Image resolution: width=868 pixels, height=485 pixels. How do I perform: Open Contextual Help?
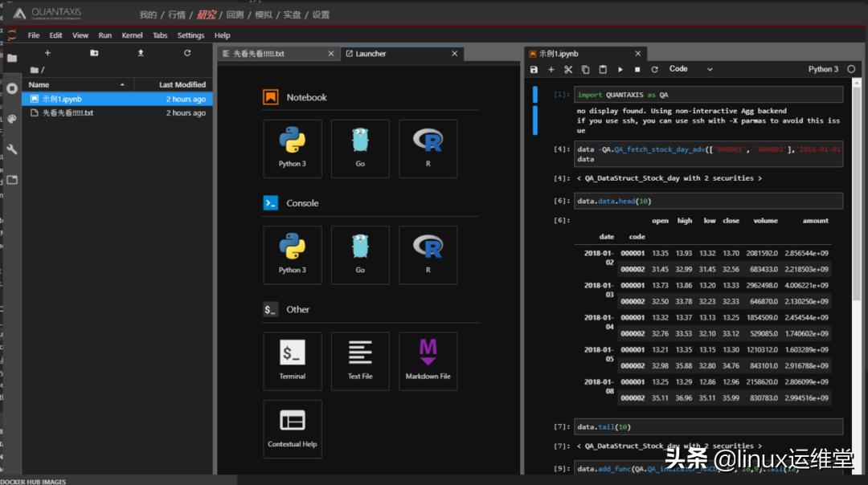point(293,429)
